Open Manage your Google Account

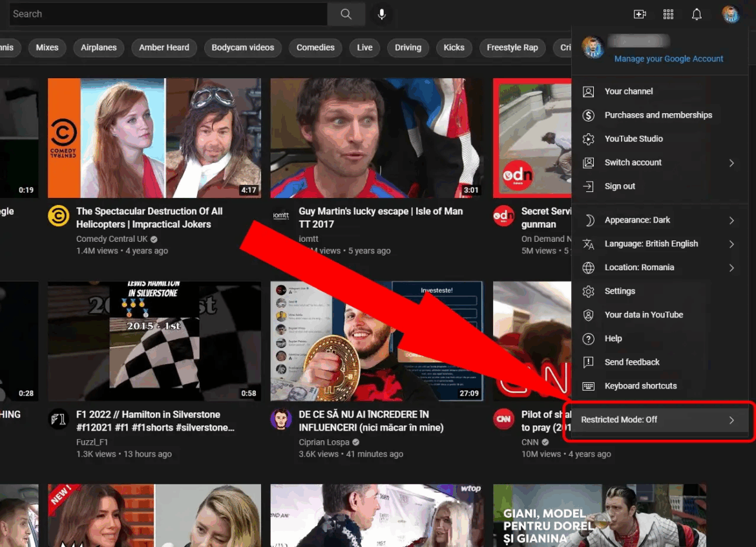[669, 58]
